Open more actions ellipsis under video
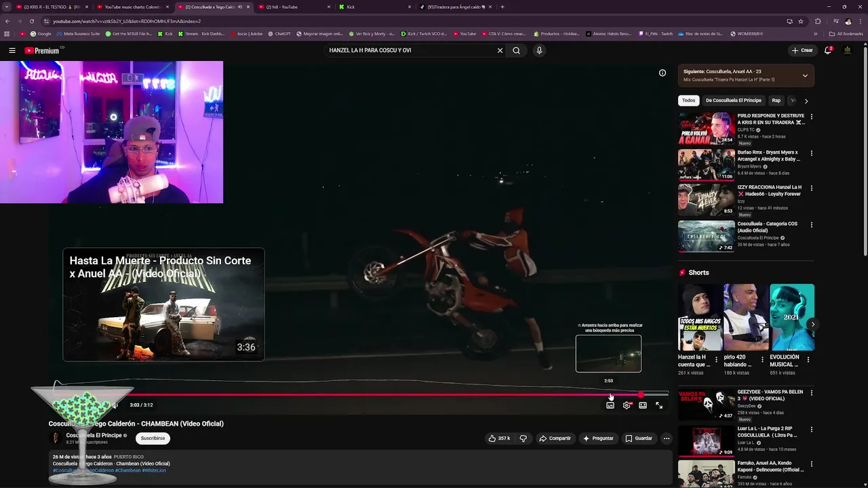The height and width of the screenshot is (488, 868). point(666,439)
